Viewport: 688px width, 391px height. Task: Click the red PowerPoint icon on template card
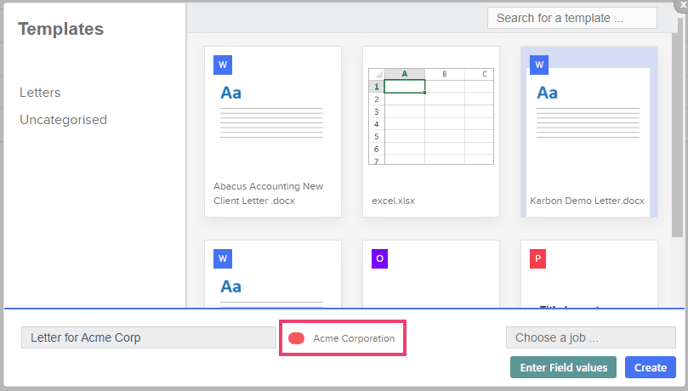(x=538, y=258)
